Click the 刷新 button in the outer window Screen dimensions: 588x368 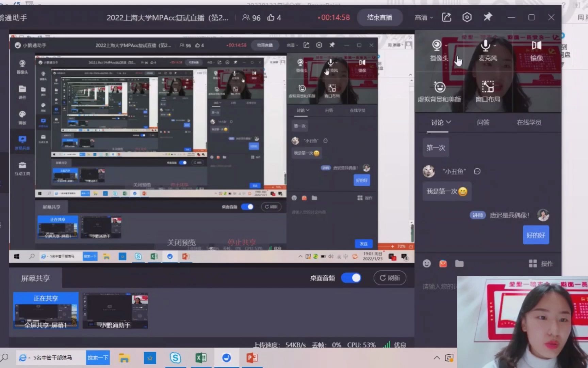pyautogui.click(x=390, y=278)
